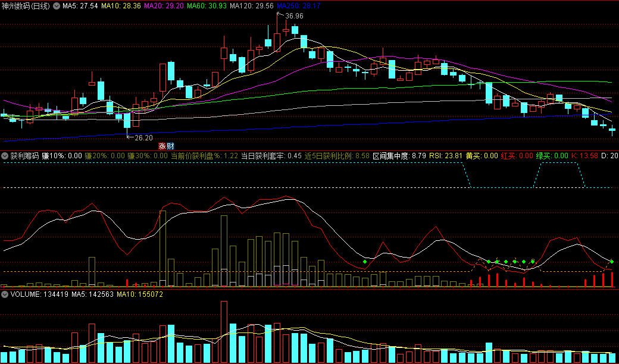
Task: Click the tallest red volume bar
Action: [x=224, y=332]
